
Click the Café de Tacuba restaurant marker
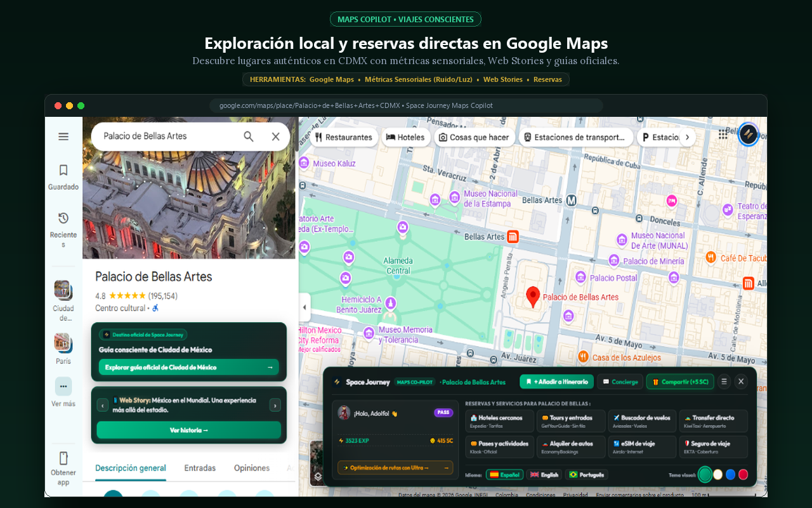click(711, 258)
